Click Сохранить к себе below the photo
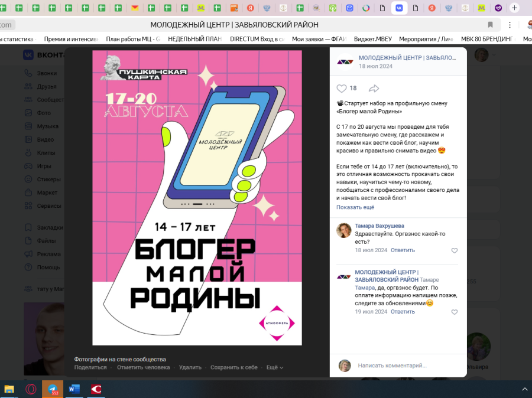The image size is (532, 398). click(x=233, y=367)
